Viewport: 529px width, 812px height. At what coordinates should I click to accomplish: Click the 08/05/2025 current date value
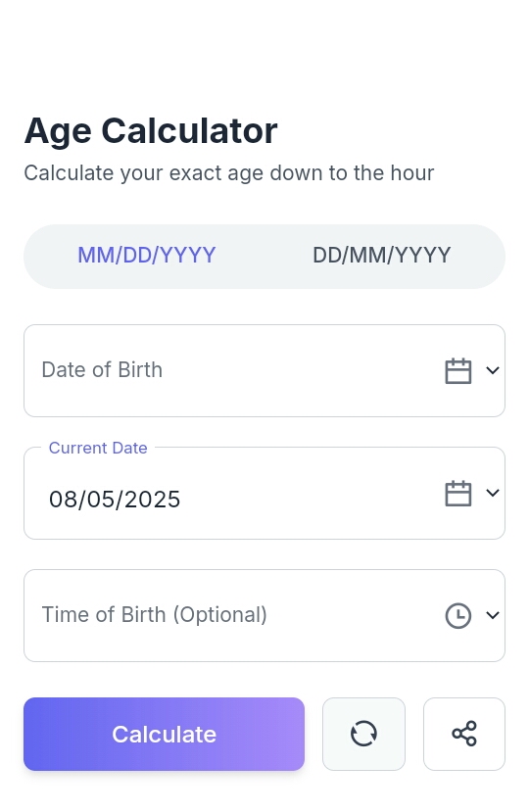coord(115,500)
